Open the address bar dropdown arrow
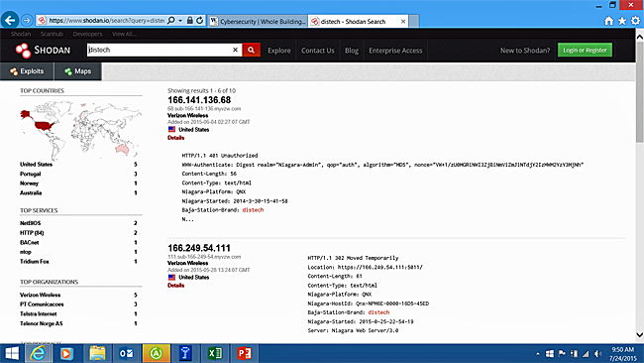This screenshot has width=644, height=363. [x=180, y=20]
